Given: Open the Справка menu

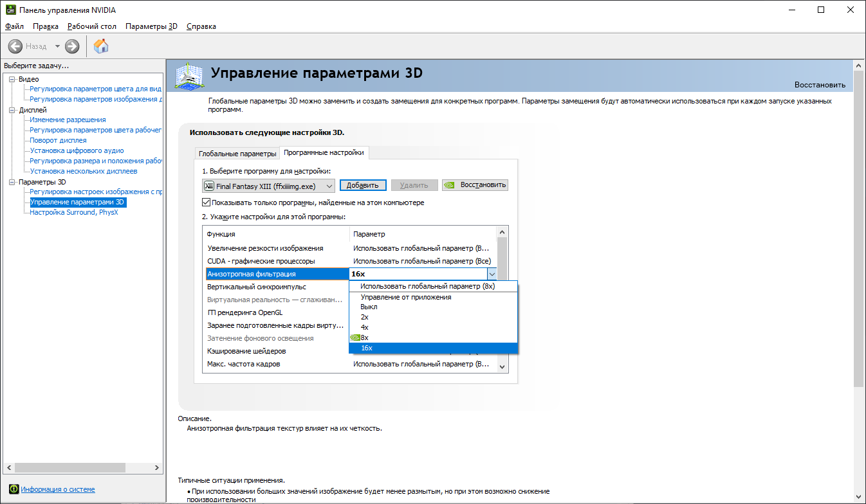Looking at the screenshot, I should tap(201, 26).
